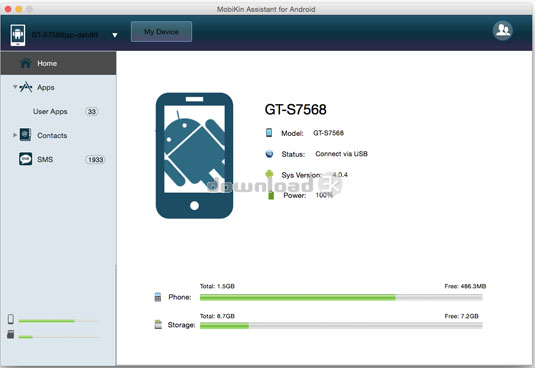
Task: Click the green battery Power icon
Action: 271,195
